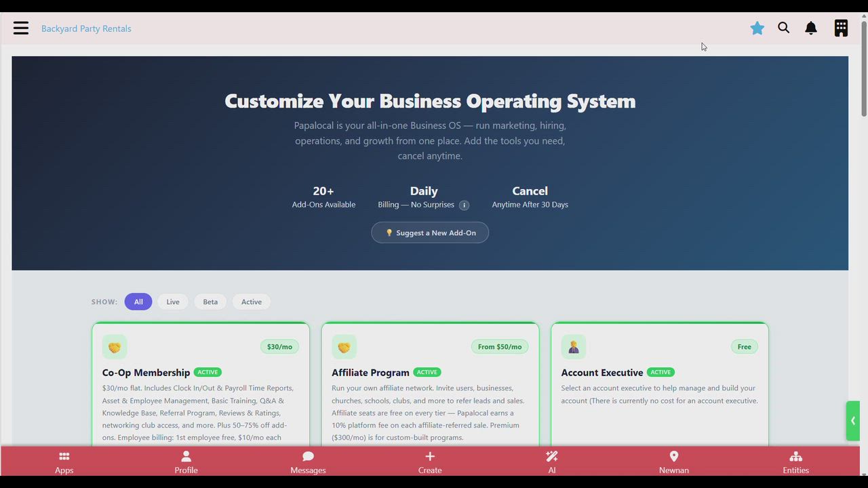The image size is (868, 488).
Task: Open AI in the bottom bar
Action: pyautogui.click(x=552, y=462)
